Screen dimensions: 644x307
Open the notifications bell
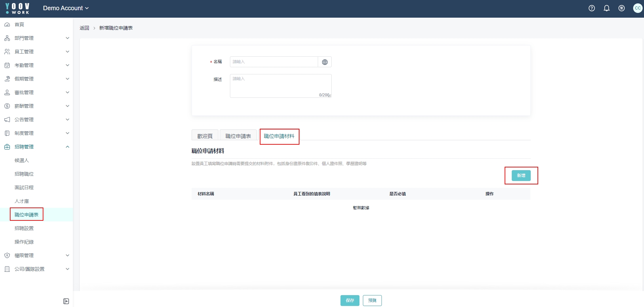[x=606, y=8]
